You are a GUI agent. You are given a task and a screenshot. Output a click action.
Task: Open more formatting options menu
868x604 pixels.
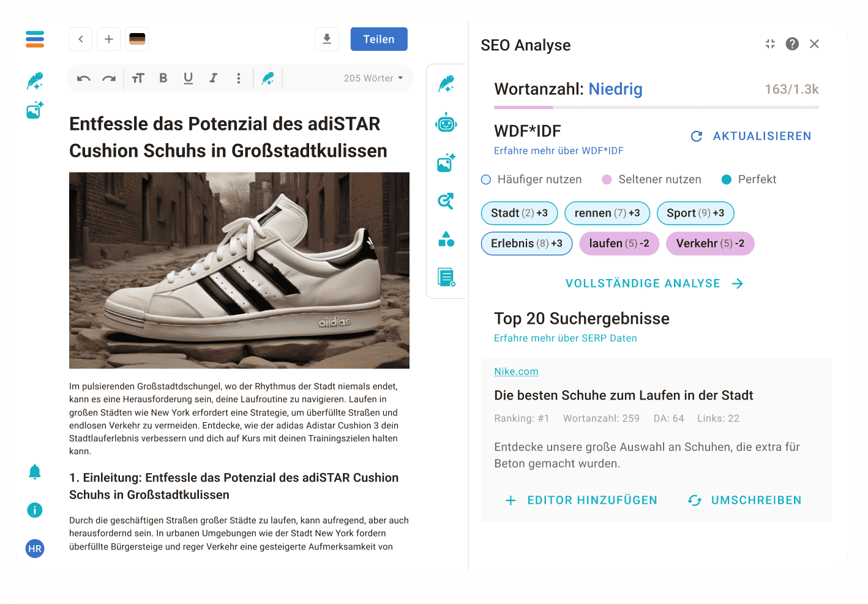click(x=239, y=78)
